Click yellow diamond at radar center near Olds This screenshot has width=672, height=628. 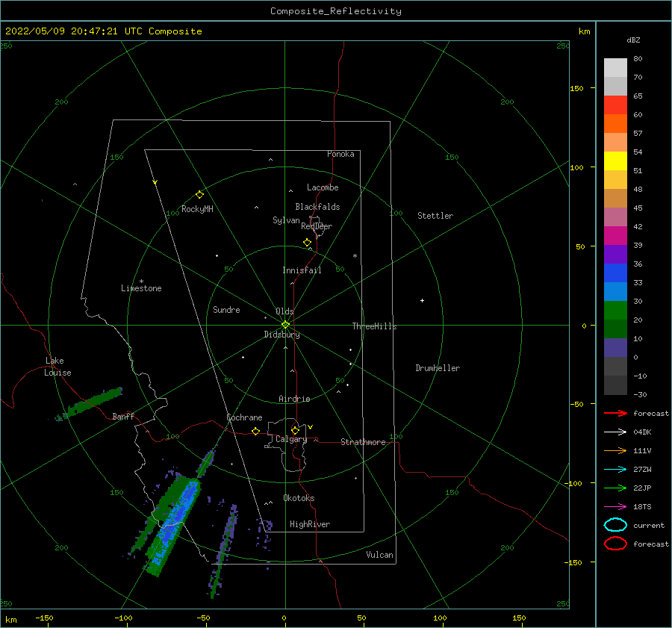click(285, 325)
